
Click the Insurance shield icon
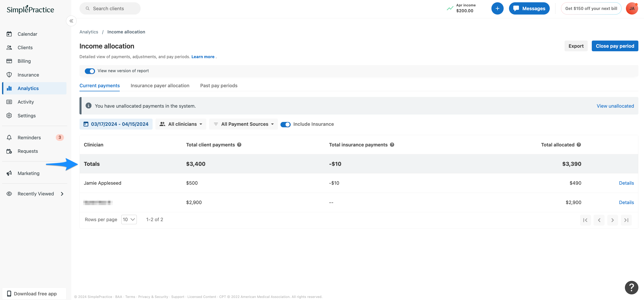[x=9, y=75]
